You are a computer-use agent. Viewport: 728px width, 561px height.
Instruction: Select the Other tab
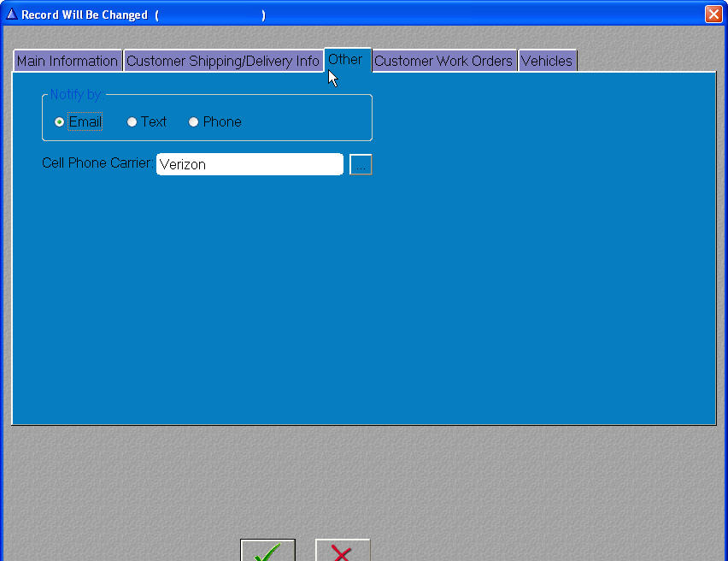345,59
